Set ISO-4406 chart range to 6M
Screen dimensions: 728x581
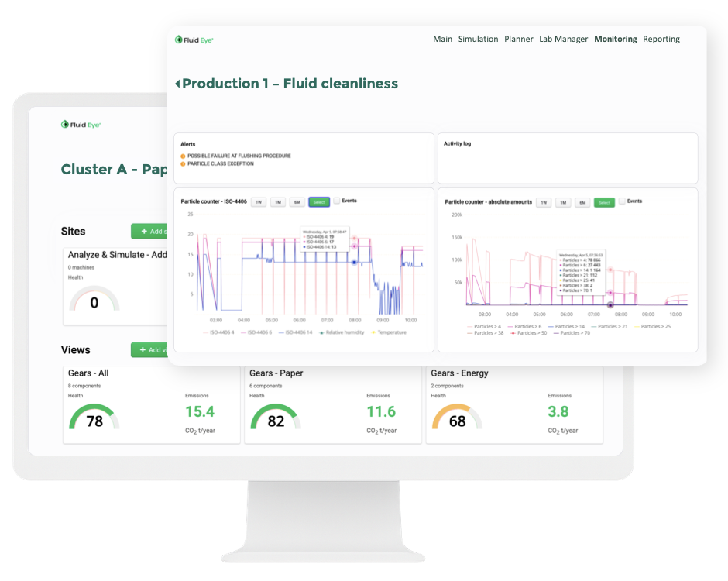coord(297,202)
